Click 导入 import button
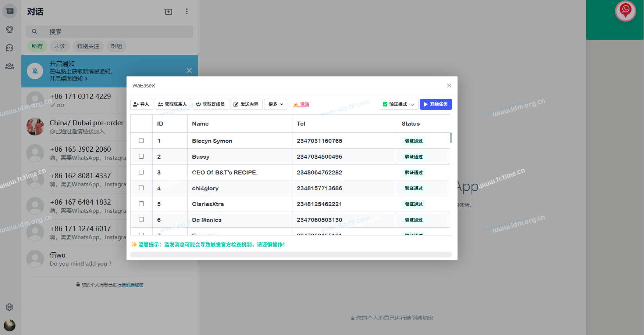This screenshot has height=335, width=644. (142, 104)
